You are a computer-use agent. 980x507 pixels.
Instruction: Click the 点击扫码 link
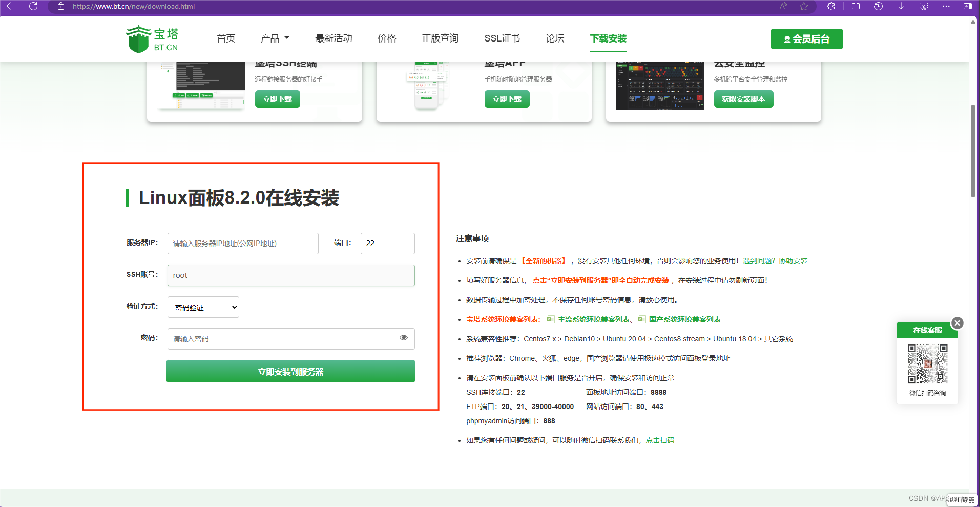coord(660,440)
